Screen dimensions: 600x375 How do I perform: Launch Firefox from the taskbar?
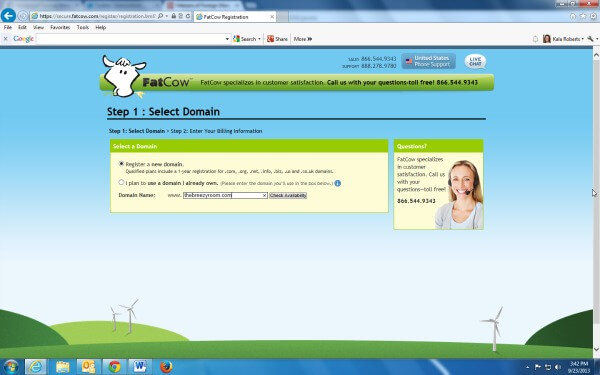point(166,367)
